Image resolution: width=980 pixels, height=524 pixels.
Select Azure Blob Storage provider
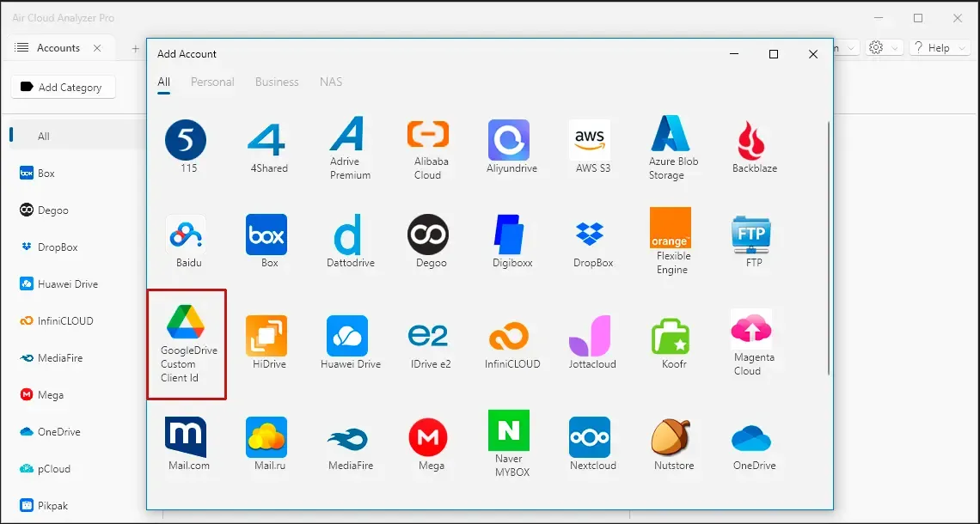pos(670,134)
